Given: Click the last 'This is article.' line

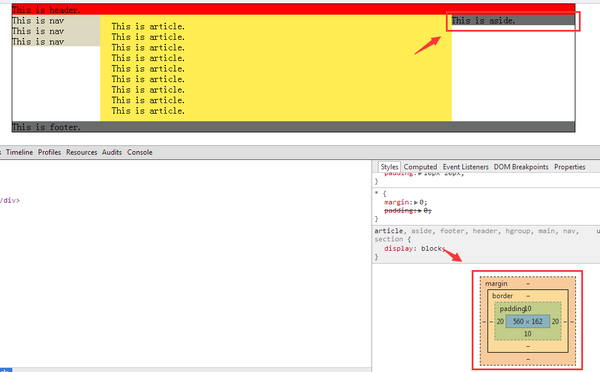Looking at the screenshot, I should coord(148,111).
